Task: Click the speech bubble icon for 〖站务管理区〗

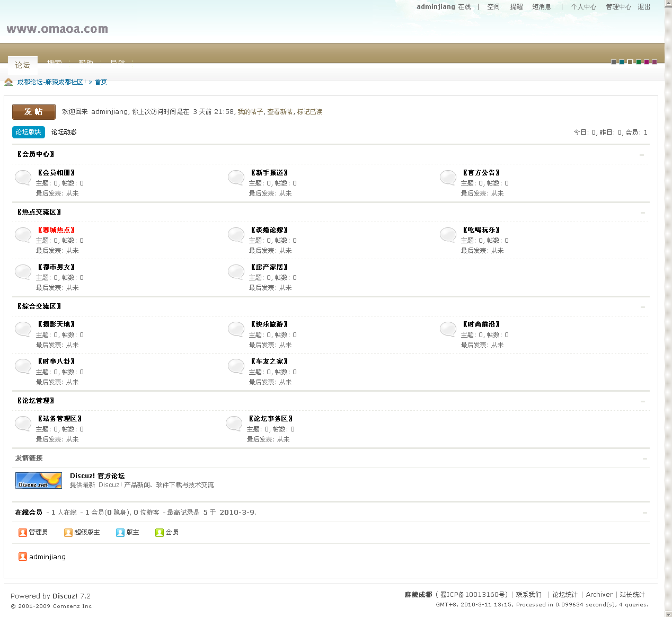Action: click(23, 424)
